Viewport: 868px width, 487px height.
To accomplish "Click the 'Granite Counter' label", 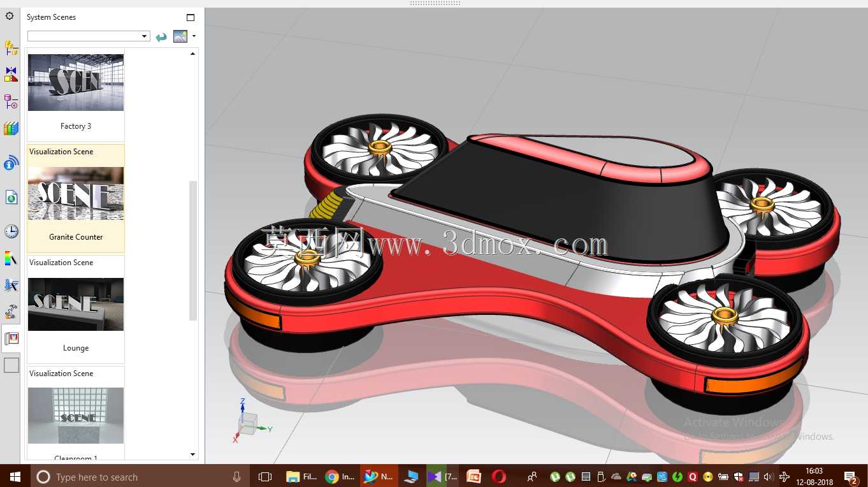I will (x=76, y=237).
